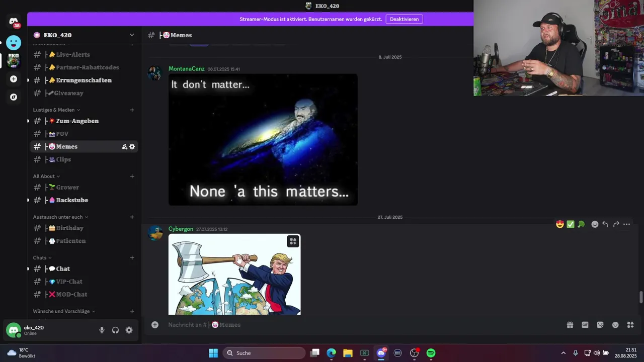Open the It don't matter meme image
The width and height of the screenshot is (644, 362).
pyautogui.click(x=263, y=140)
